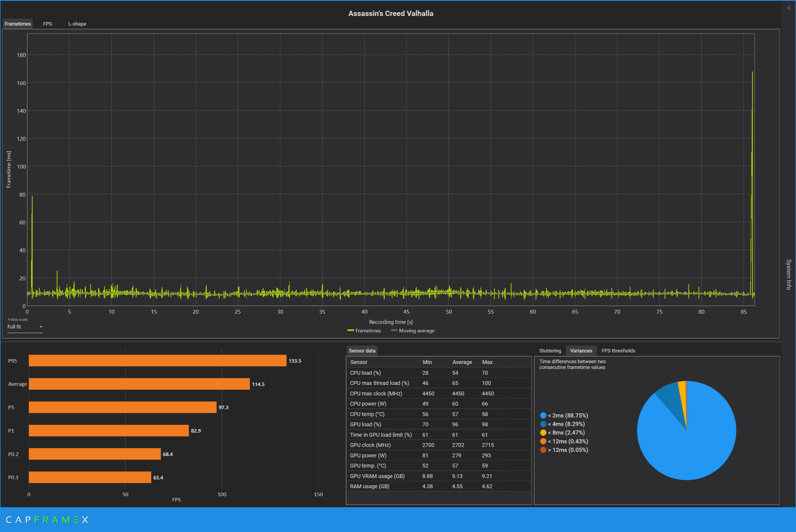The height and width of the screenshot is (532, 796).
Task: Select the GPU load (%) row
Action: [x=439, y=424]
